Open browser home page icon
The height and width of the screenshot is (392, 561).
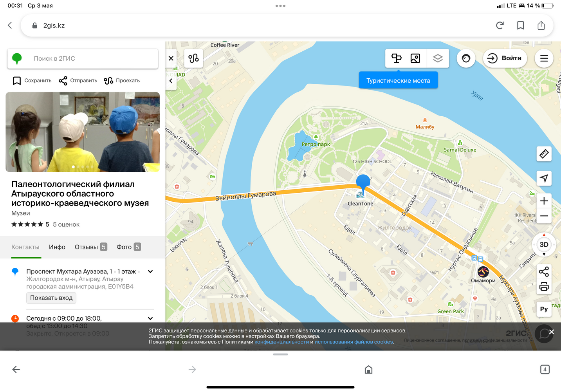coord(368,369)
